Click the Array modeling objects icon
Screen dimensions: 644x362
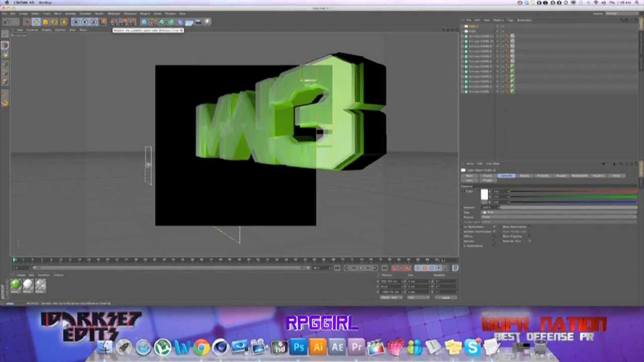[x=171, y=22]
